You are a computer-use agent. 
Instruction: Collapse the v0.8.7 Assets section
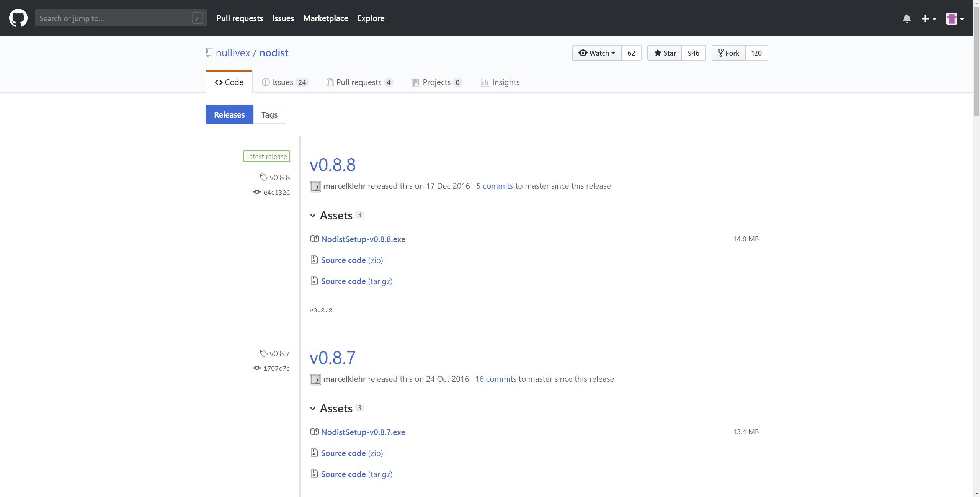(337, 408)
